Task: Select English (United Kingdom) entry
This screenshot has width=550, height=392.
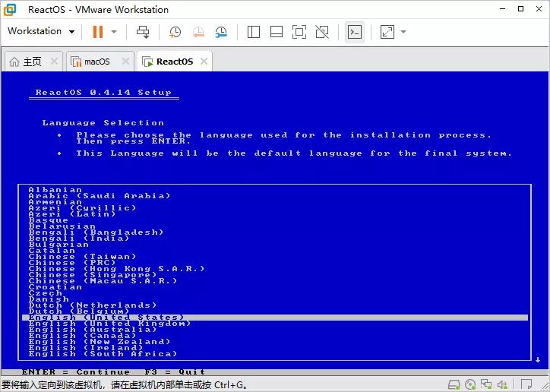Action: (x=109, y=324)
